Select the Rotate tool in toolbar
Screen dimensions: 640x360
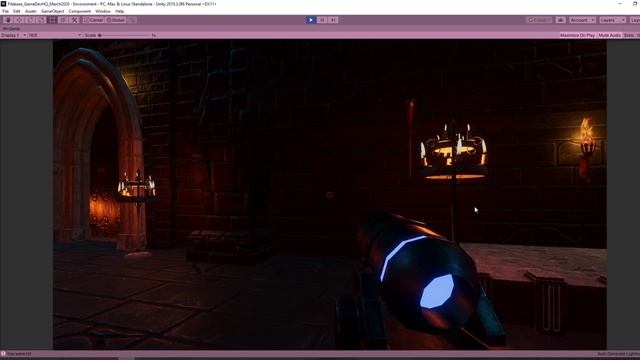point(30,20)
